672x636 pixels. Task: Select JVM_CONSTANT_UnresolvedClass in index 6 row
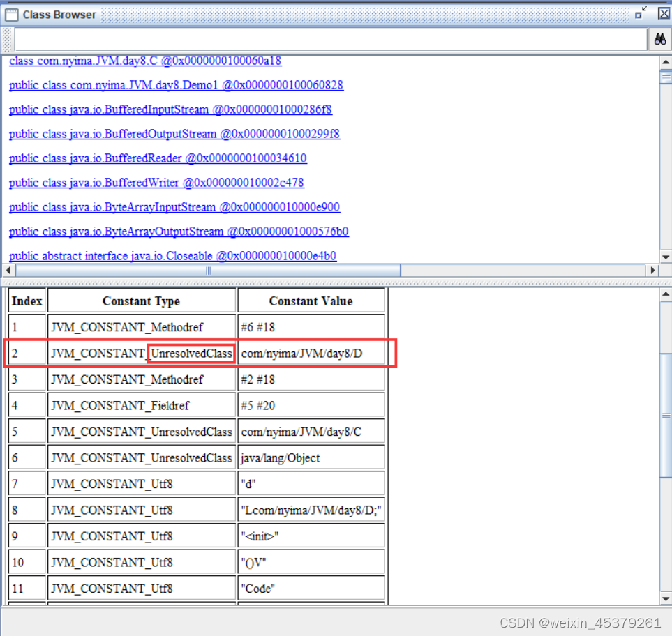pyautogui.click(x=142, y=458)
